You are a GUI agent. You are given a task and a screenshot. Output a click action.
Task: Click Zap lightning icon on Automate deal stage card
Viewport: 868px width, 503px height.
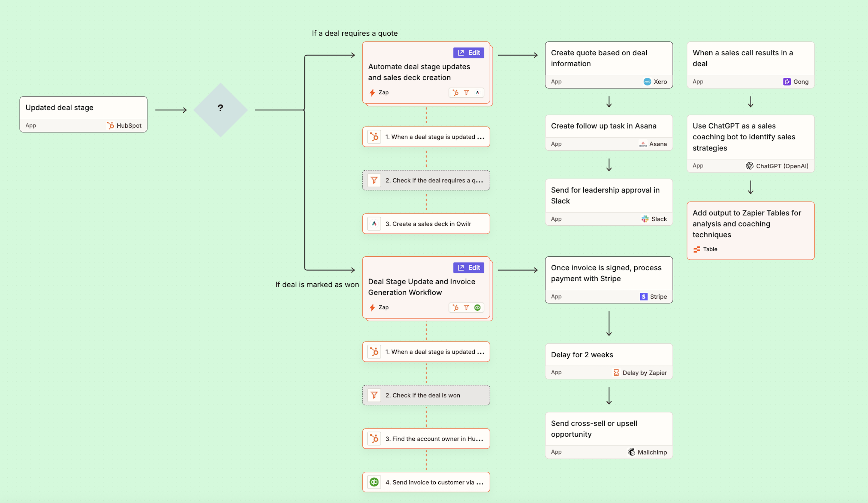tap(372, 92)
